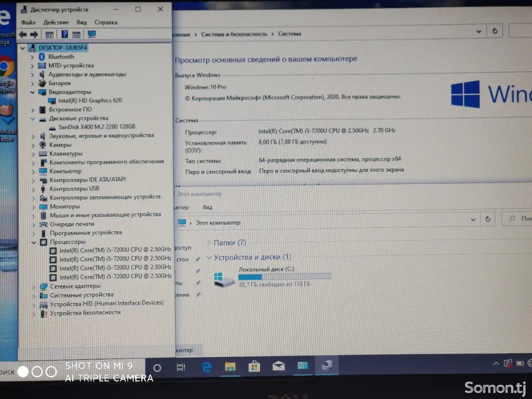Open address dropdown in Этот компьютер window
532x399 pixels.
tap(473, 219)
